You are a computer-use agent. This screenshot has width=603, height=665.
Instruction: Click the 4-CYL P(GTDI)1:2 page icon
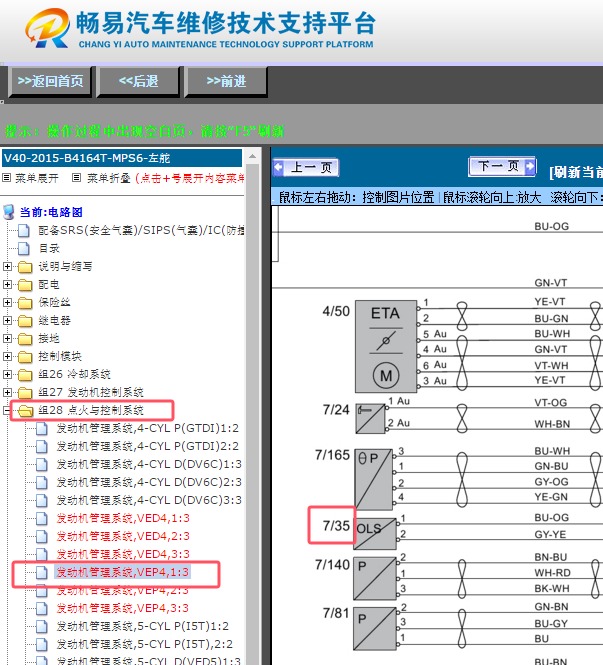(42, 428)
